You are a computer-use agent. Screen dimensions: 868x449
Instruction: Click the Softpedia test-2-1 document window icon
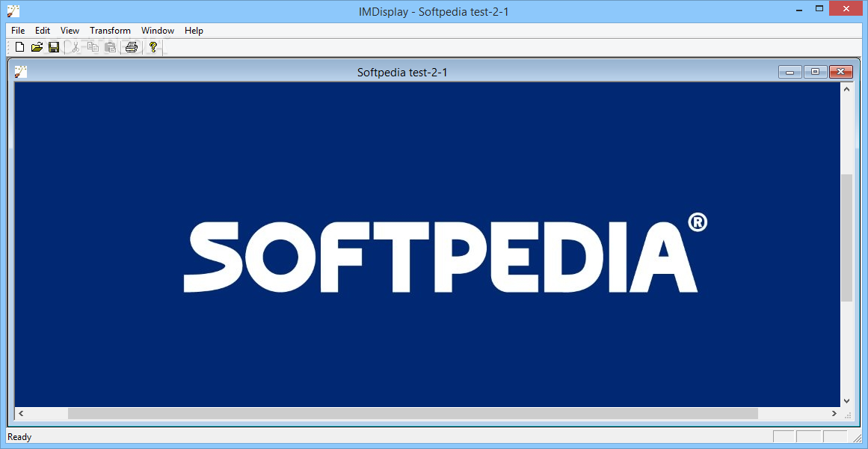[20, 71]
